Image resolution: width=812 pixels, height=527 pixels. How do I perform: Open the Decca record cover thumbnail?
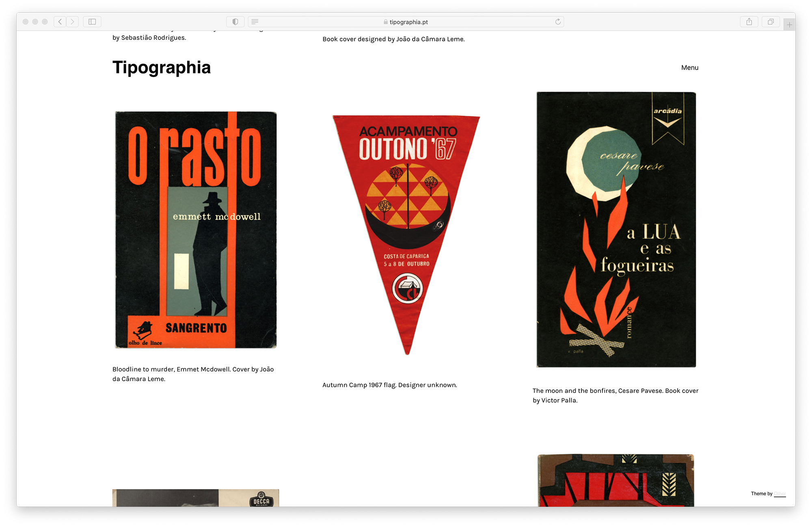[196, 498]
